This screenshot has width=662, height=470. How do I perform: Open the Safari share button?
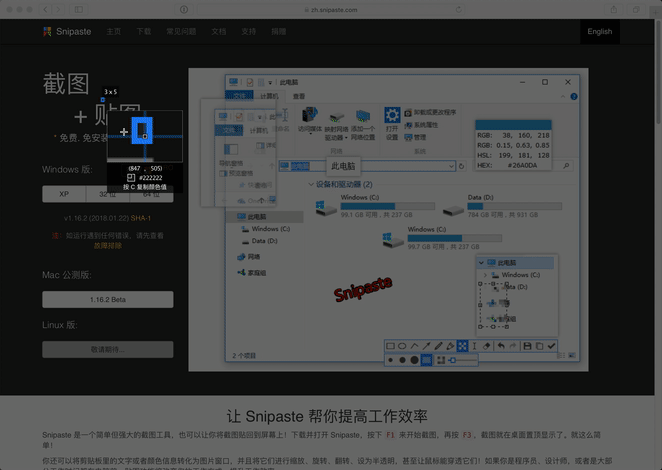(614, 9)
